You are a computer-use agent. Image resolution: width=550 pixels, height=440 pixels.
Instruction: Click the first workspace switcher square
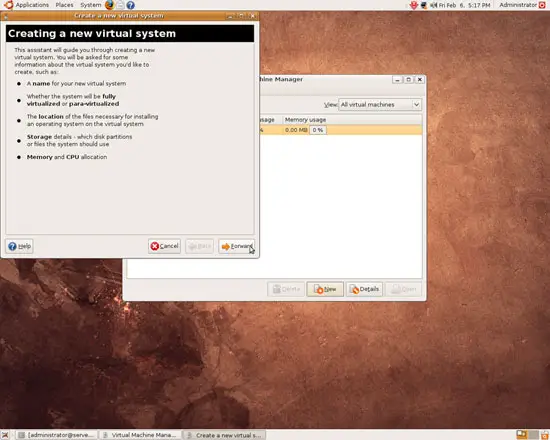click(x=522, y=435)
